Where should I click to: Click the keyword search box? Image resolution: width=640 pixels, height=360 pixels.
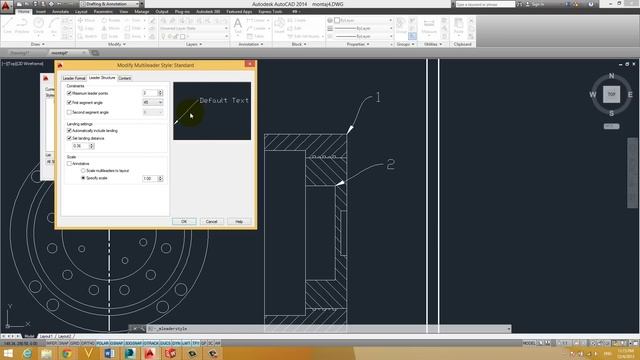[x=485, y=4]
